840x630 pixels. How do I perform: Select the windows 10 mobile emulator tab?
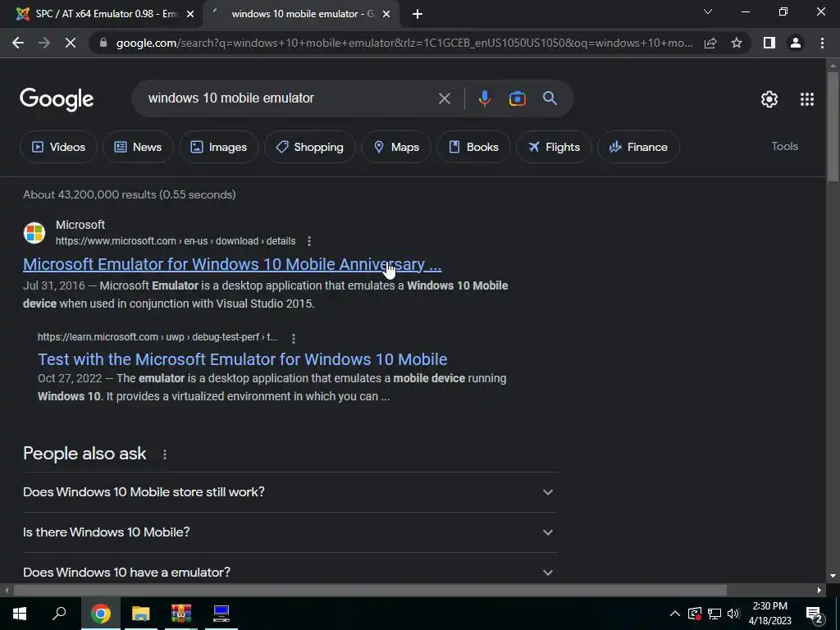coord(300,14)
